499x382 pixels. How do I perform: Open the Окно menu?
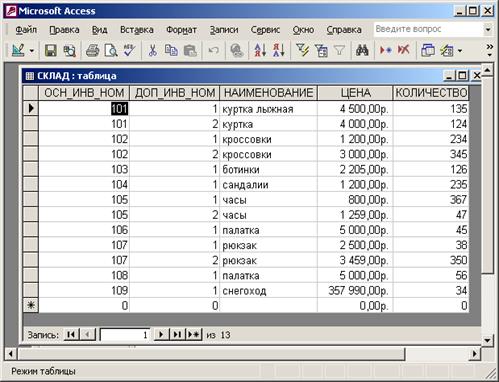pyautogui.click(x=303, y=30)
